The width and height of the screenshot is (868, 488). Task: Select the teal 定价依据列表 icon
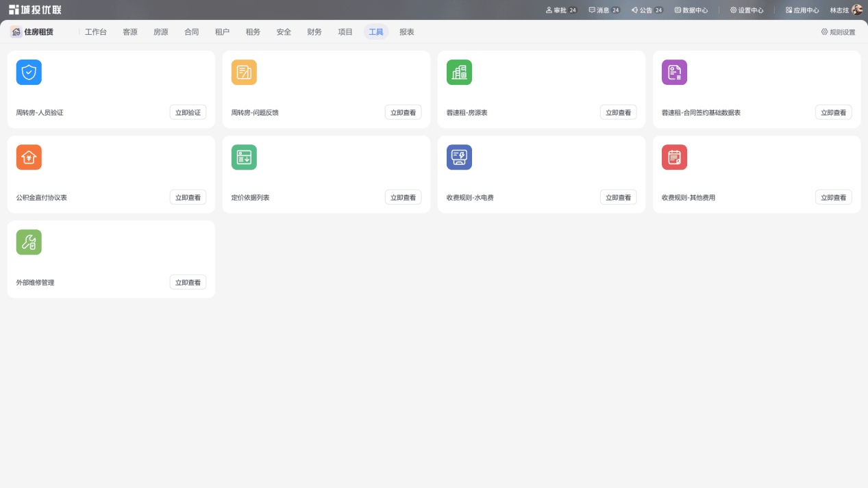(x=244, y=157)
